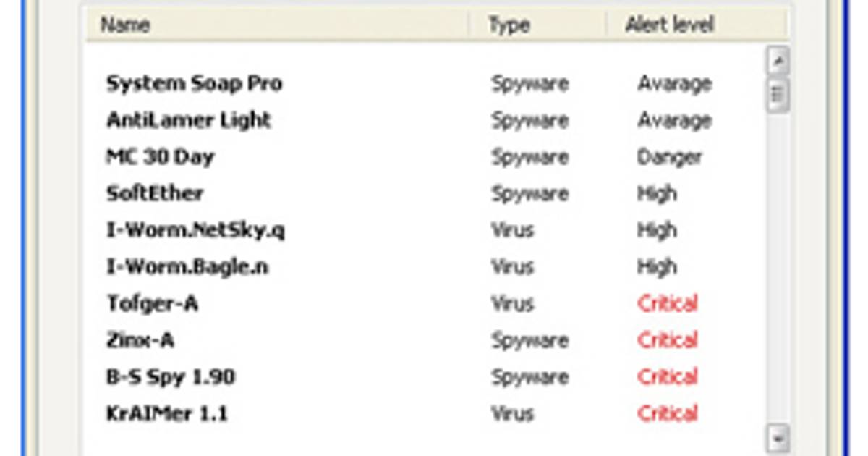Select the SoftEther spyware row

point(155,193)
